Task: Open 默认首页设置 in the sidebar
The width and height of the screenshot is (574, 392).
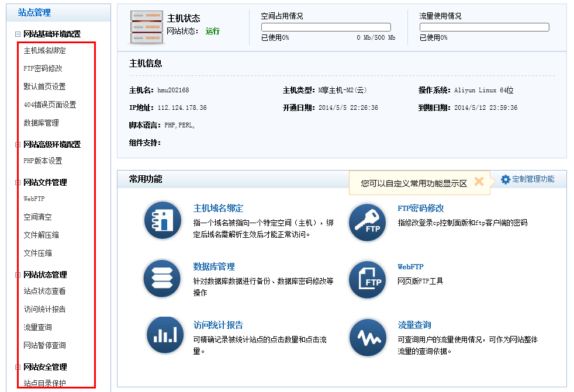Action: (x=44, y=86)
